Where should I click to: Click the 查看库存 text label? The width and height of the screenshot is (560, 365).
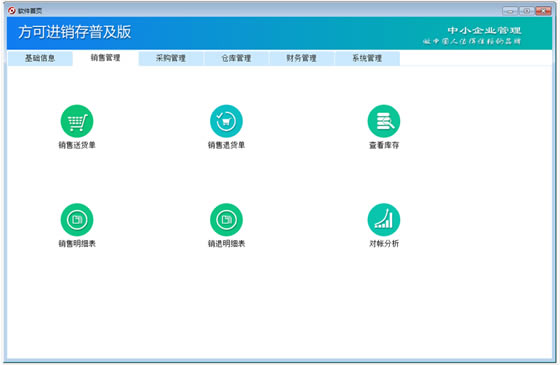[x=384, y=145]
